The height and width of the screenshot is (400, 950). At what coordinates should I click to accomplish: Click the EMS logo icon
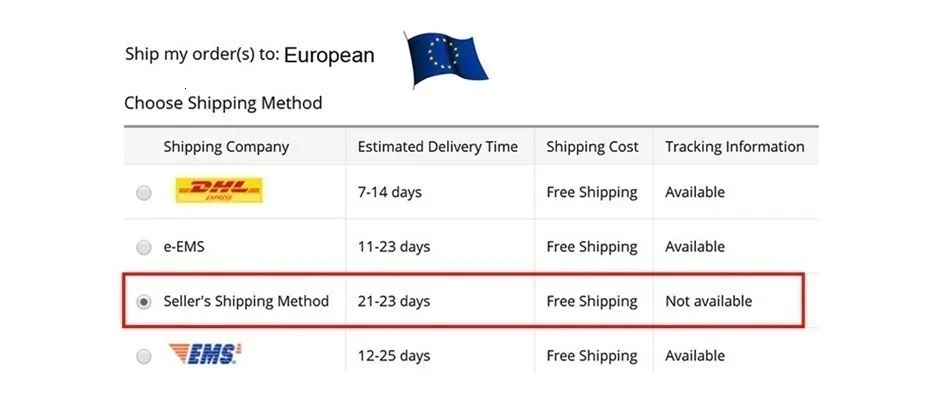(x=205, y=353)
